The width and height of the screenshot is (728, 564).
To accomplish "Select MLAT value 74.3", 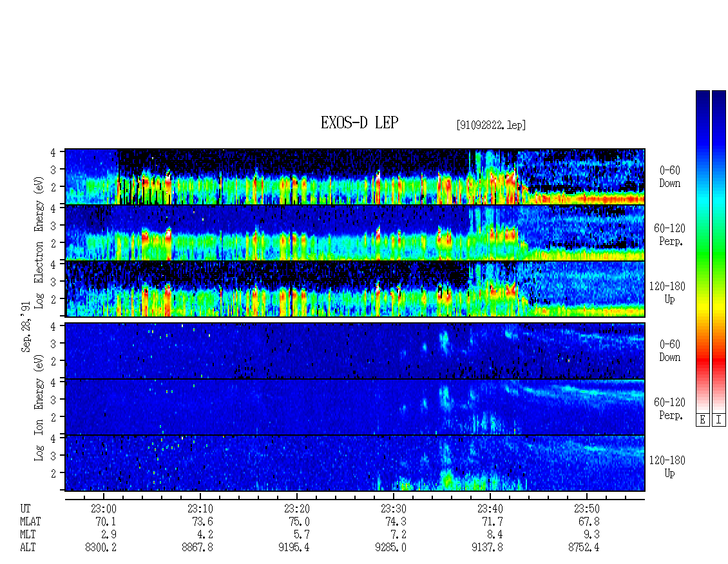I will pos(396,521).
